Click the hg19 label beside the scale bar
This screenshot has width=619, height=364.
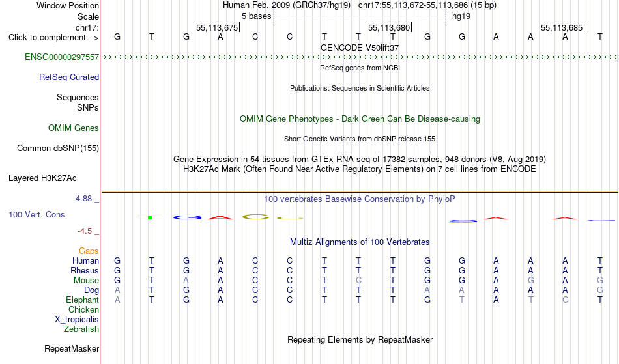coord(461,16)
